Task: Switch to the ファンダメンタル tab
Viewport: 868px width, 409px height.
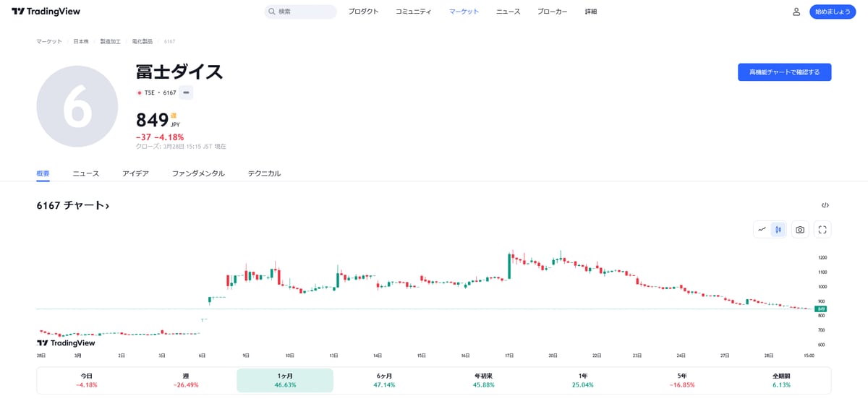Action: 198,173
